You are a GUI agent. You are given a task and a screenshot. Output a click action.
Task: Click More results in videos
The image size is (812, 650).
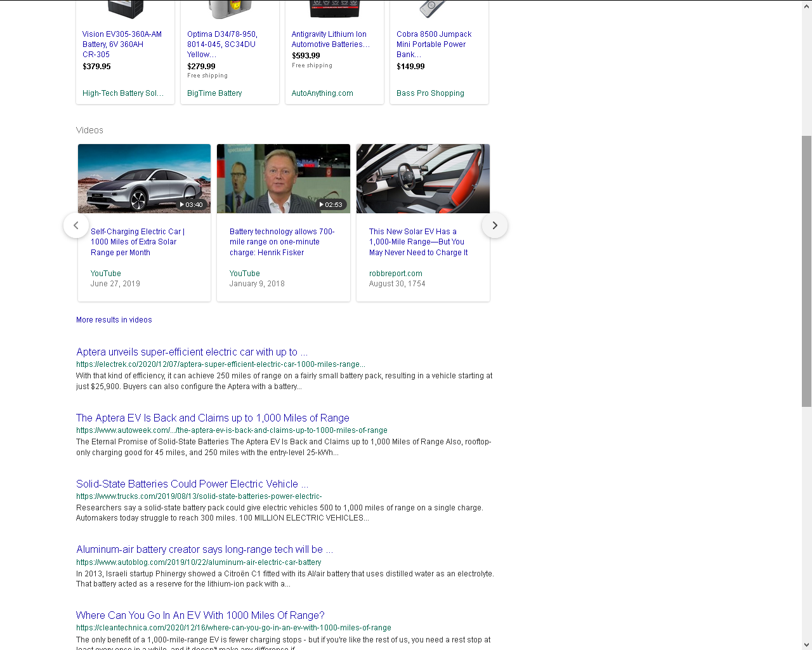pos(114,320)
